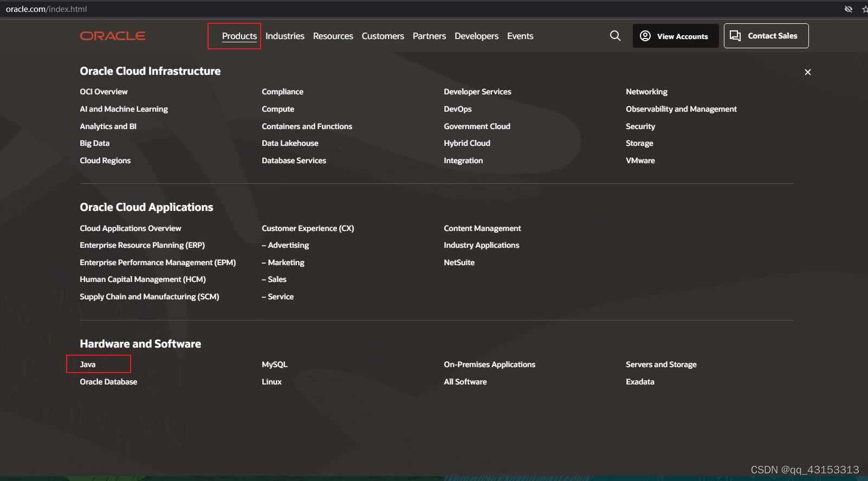Go to Enterprise Resource Planning (ERP)
Viewport: 868px width, 481px height.
(142, 245)
